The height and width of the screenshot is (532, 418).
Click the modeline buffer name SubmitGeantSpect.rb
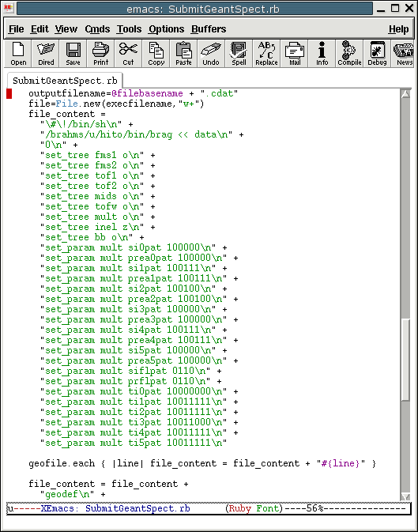coord(137,508)
